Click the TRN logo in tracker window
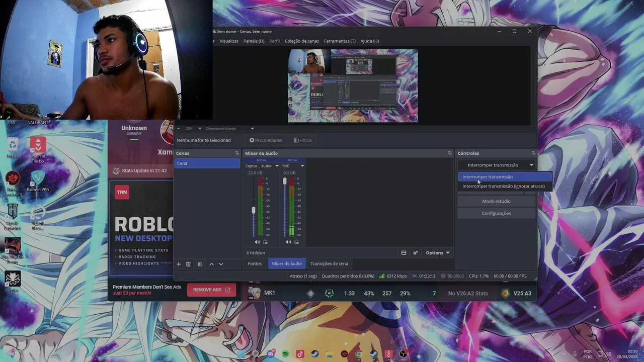644x362 pixels. tap(122, 192)
